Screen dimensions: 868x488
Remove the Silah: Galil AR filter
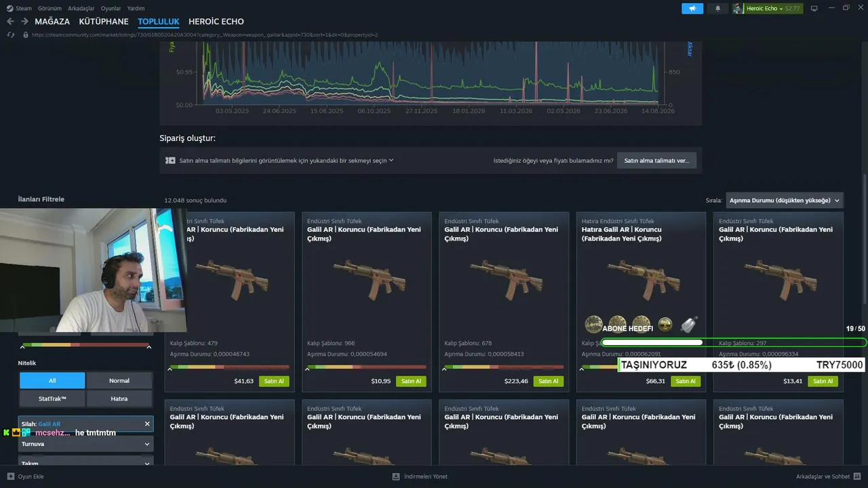[147, 424]
